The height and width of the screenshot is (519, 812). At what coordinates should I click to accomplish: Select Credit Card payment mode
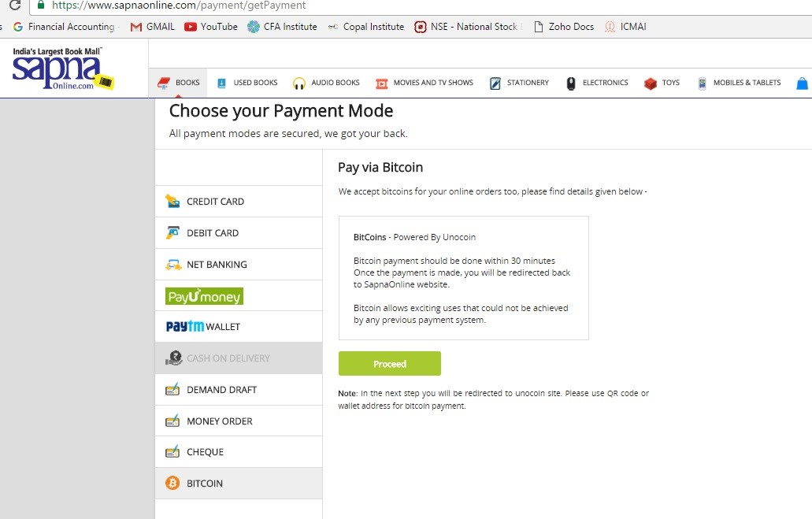239,202
